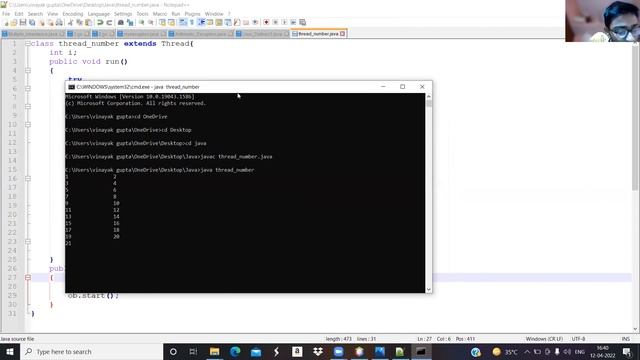Collapse the fold marker on line 16

28,178
